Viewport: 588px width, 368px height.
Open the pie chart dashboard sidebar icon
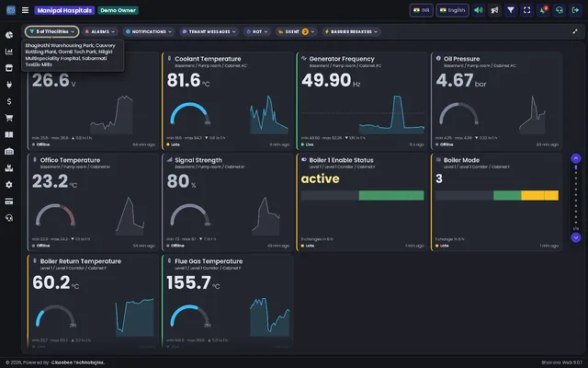(9, 35)
